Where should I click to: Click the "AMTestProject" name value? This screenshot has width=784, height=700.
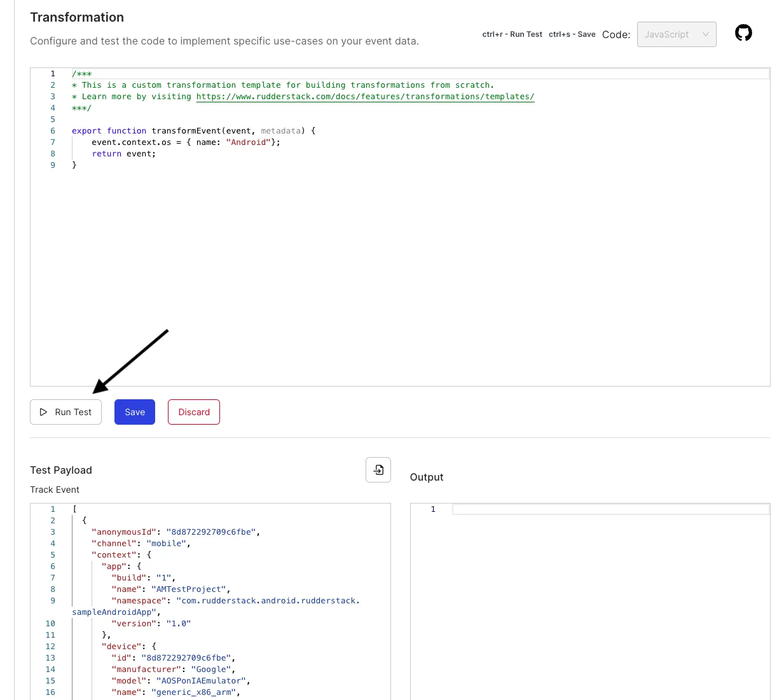coord(189,589)
